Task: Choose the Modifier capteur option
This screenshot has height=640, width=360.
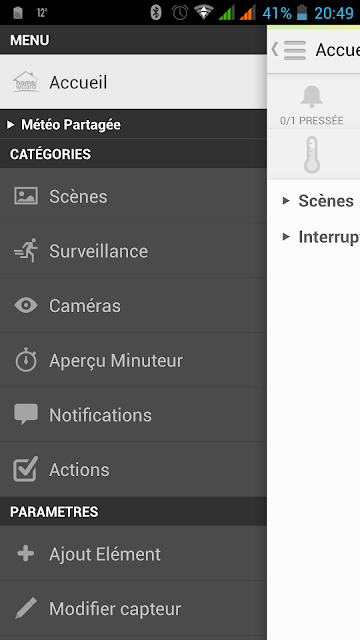Action: (133, 609)
